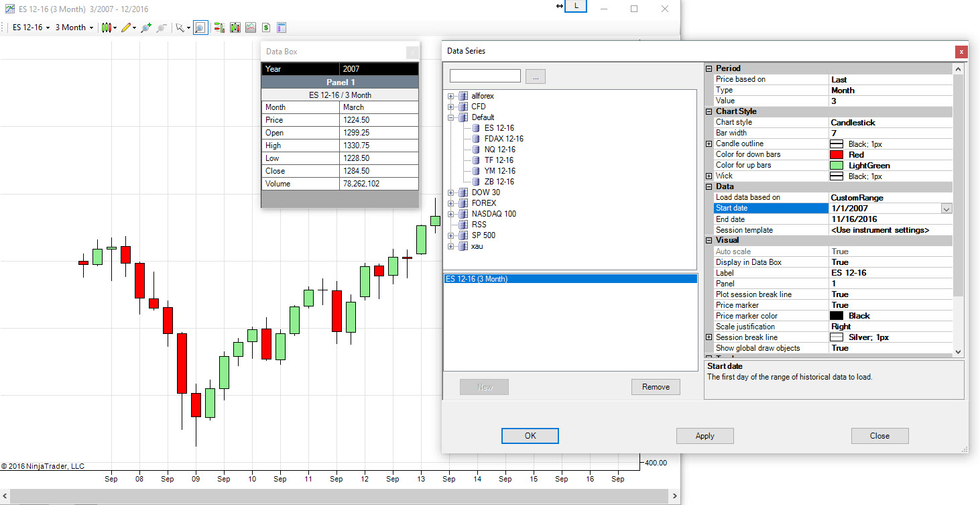Click the link button labeled L
Image resolution: width=980 pixels, height=505 pixels.
point(576,6)
